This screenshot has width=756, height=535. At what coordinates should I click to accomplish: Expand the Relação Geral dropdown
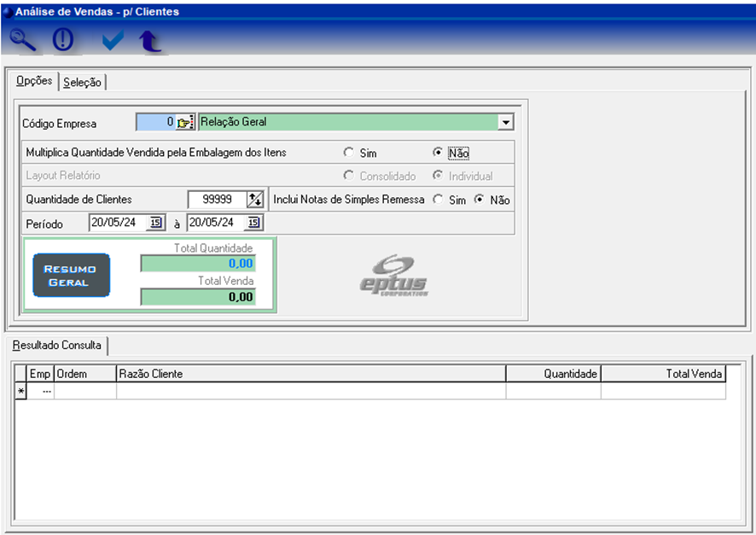tap(506, 123)
